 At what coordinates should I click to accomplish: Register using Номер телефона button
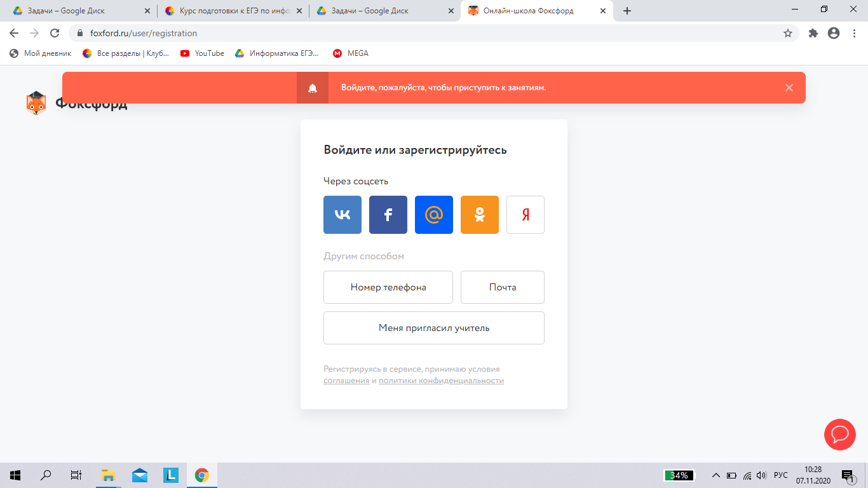[388, 287]
